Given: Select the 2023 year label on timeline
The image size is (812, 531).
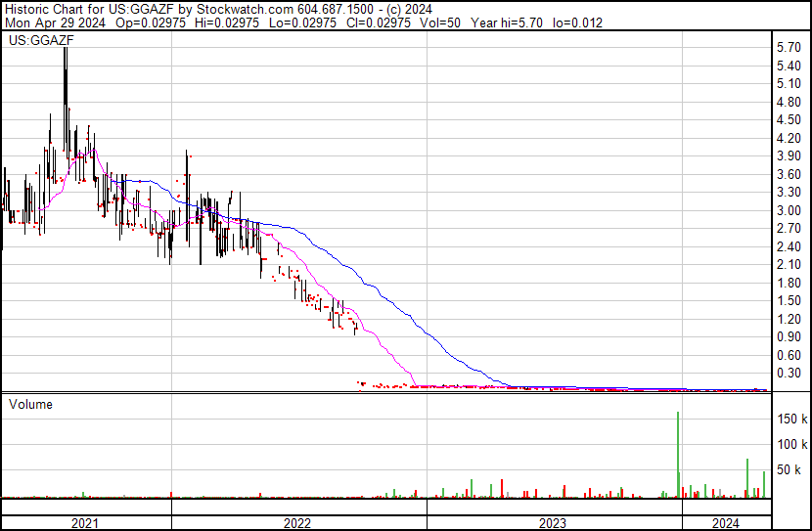Looking at the screenshot, I should point(553,523).
